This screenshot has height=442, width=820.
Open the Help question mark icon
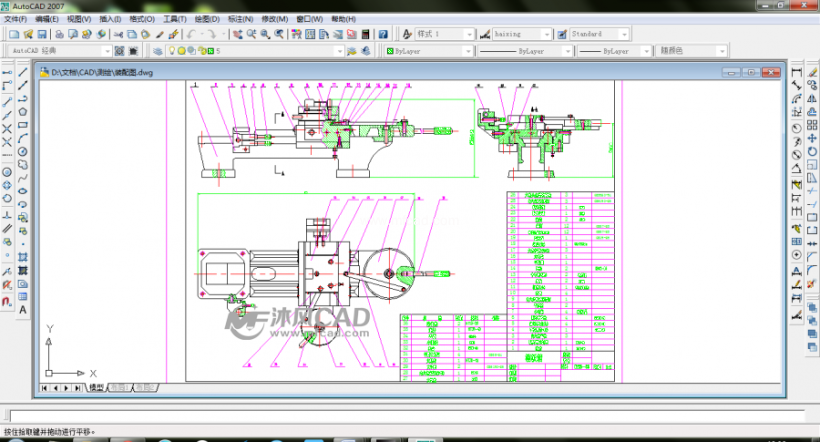[x=383, y=34]
